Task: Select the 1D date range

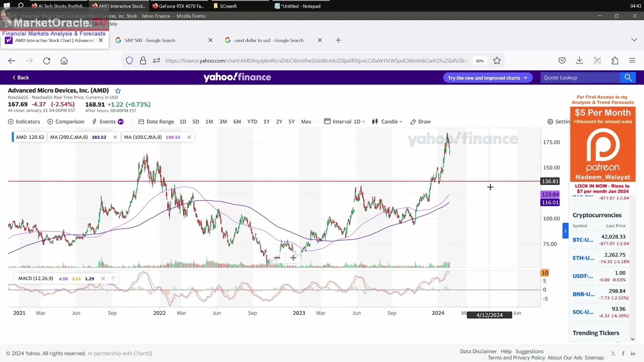Action: coord(183,122)
